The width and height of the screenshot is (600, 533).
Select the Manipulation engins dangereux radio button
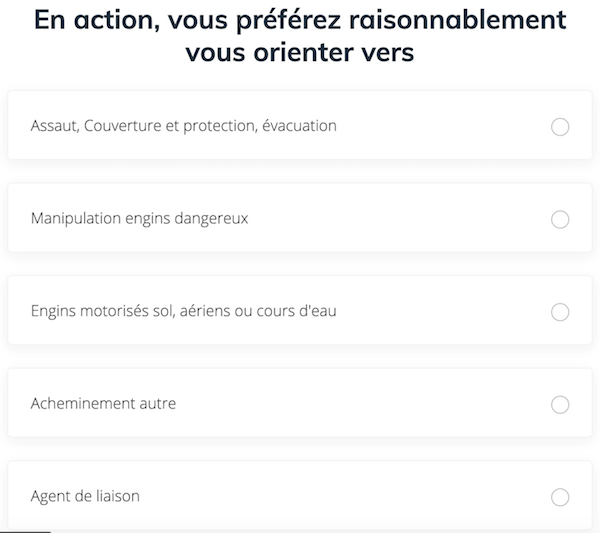(x=560, y=219)
